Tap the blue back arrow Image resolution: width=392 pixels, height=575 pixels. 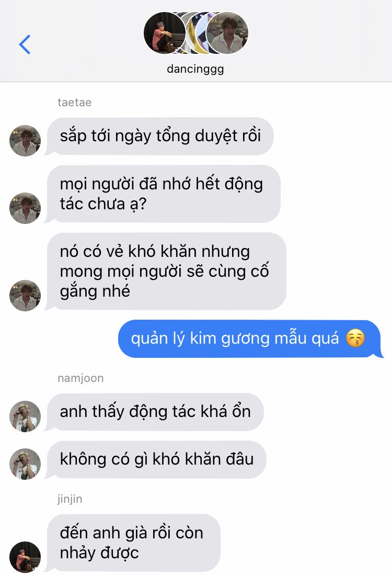point(25,45)
